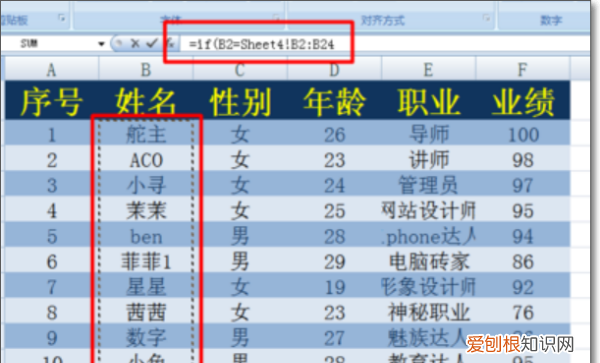The width and height of the screenshot is (600, 363).
Task: Click the 业绩 header cell
Action: coord(523,101)
